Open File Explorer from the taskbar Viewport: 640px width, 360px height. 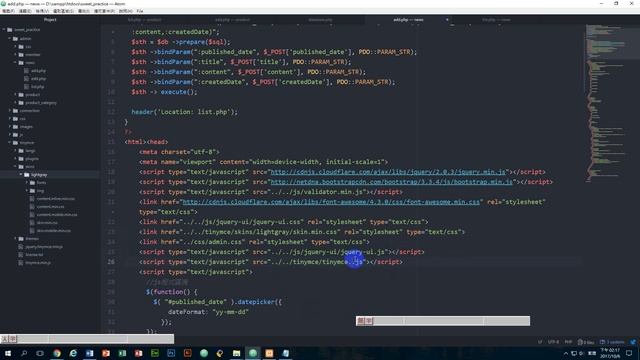pos(236,353)
